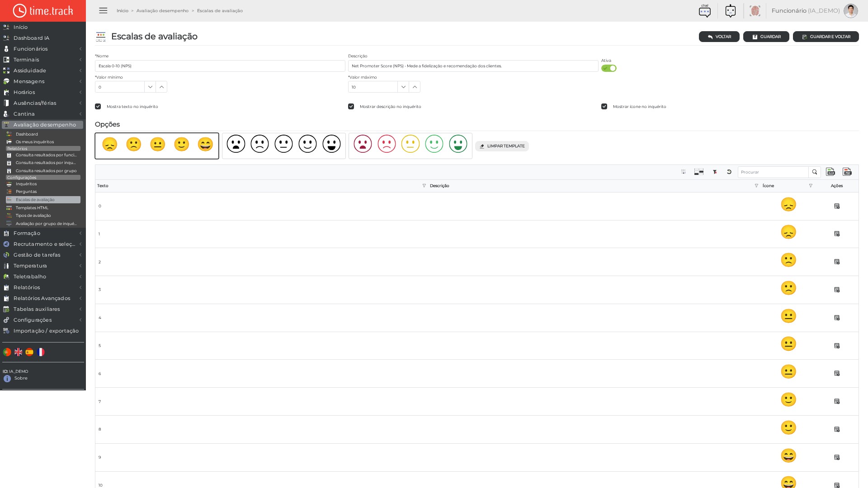Open row action icon for value 5
868x488 pixels.
pos(837,346)
